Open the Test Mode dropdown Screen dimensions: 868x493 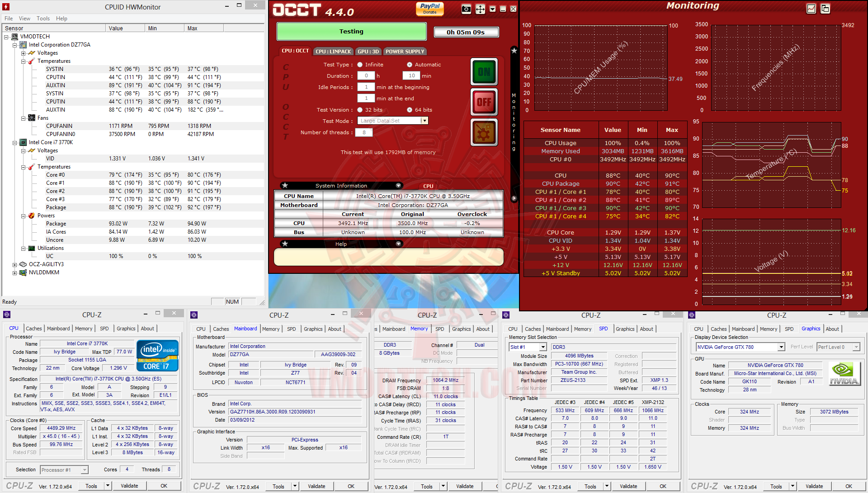[424, 121]
